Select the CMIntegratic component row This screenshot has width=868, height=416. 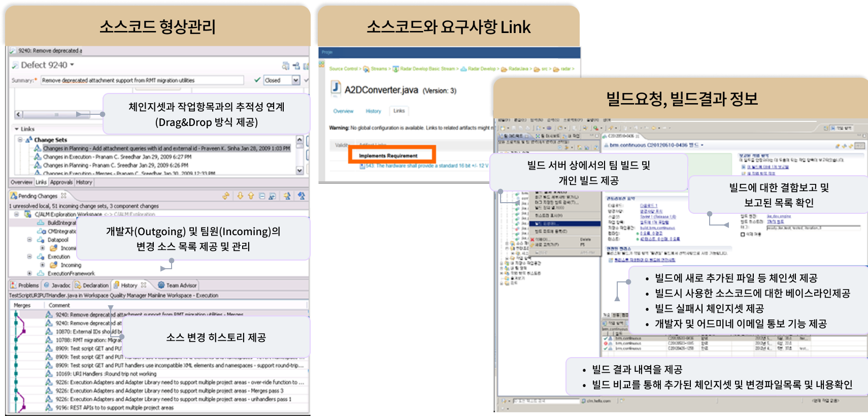[x=57, y=231]
